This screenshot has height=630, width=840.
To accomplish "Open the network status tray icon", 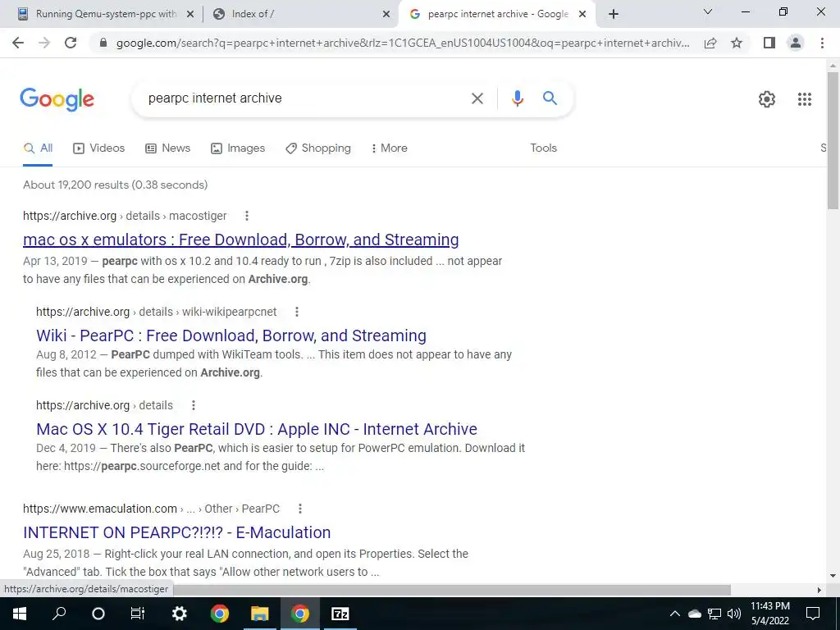I will coord(714,614).
